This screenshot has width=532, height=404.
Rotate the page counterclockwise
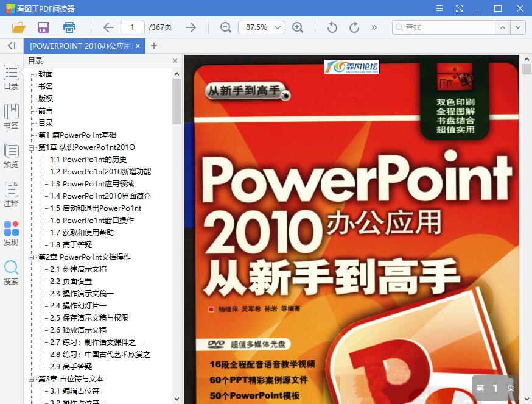pyautogui.click(x=332, y=27)
